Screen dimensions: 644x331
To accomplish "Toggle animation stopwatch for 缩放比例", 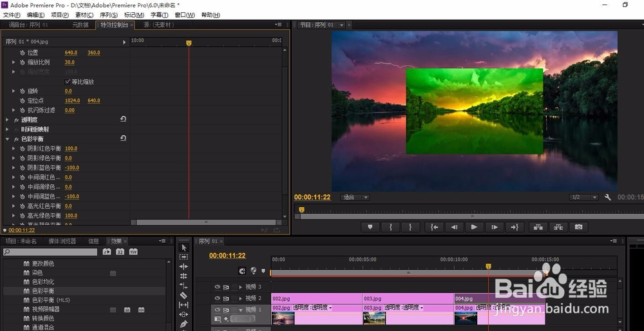I will (x=22, y=62).
